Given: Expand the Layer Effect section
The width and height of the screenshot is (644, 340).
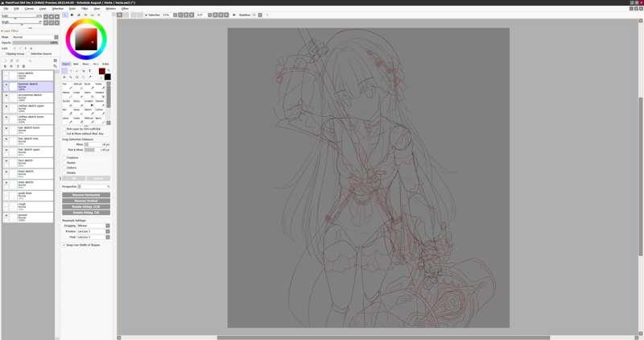Looking at the screenshot, I should (10, 31).
